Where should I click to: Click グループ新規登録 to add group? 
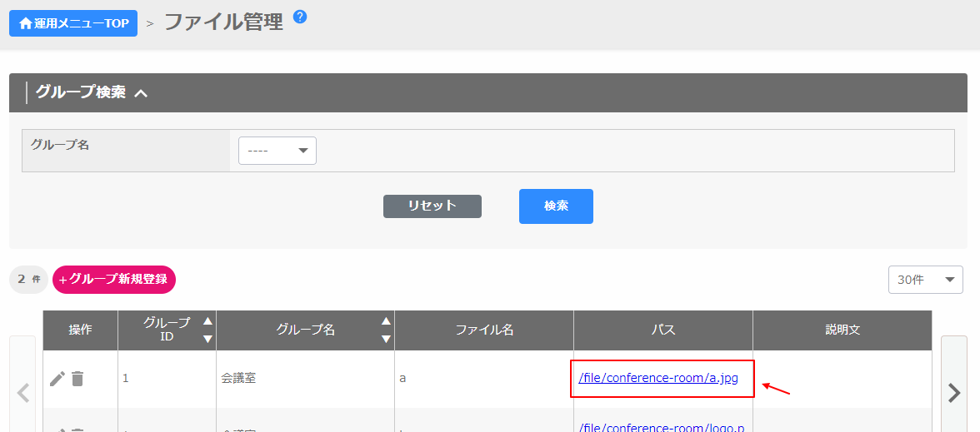(x=114, y=280)
